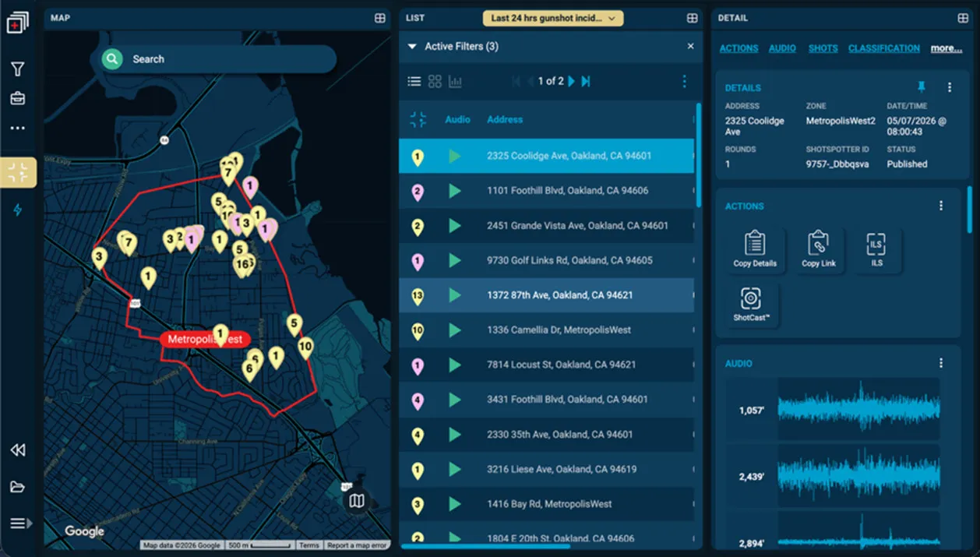Open the ACTIONS tab in Detail panel
This screenshot has height=557, width=980.
pos(739,48)
